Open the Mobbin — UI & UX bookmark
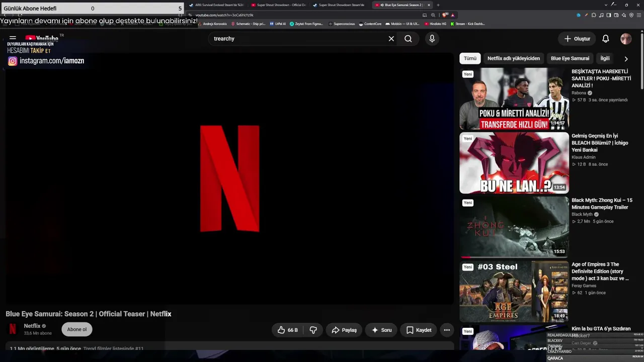The image size is (644, 362). 403,24
